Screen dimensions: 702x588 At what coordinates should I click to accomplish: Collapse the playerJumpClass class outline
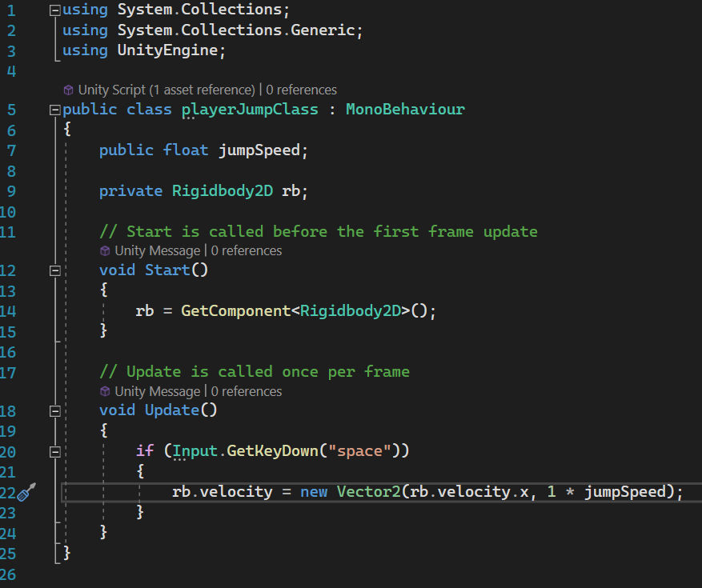pos(54,110)
